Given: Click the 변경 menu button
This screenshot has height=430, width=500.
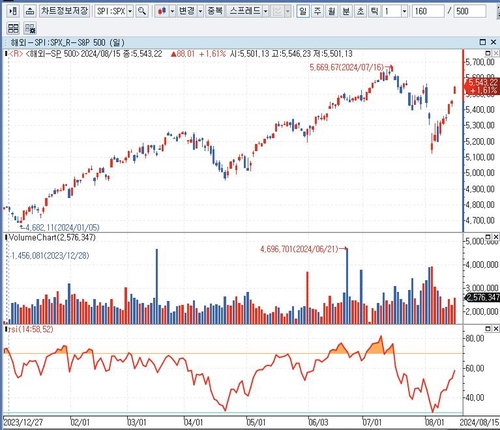Looking at the screenshot, I should (x=187, y=11).
